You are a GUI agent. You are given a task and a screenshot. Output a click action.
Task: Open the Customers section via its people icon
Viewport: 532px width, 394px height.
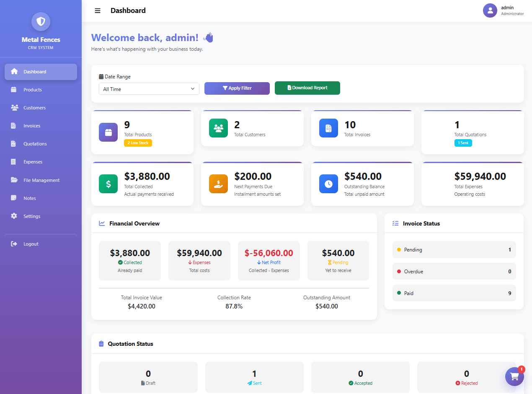(14, 108)
